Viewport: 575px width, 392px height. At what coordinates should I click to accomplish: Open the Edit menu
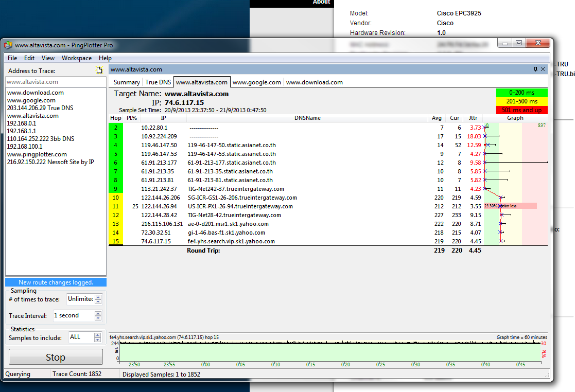click(29, 58)
